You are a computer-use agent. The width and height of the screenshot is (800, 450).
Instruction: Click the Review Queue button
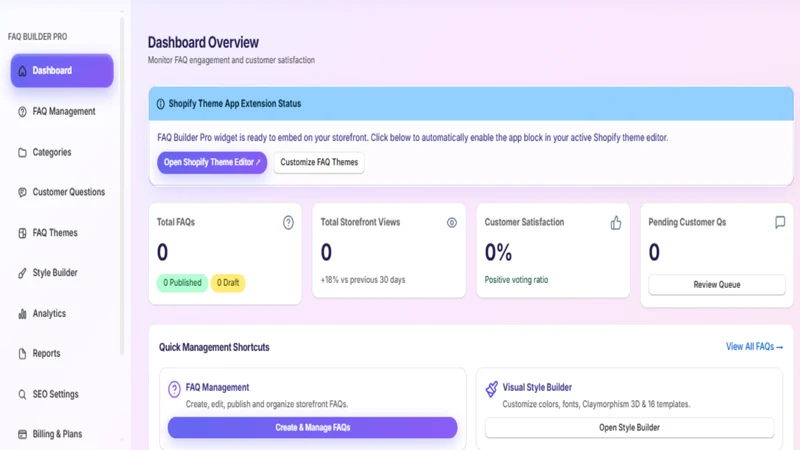(717, 285)
